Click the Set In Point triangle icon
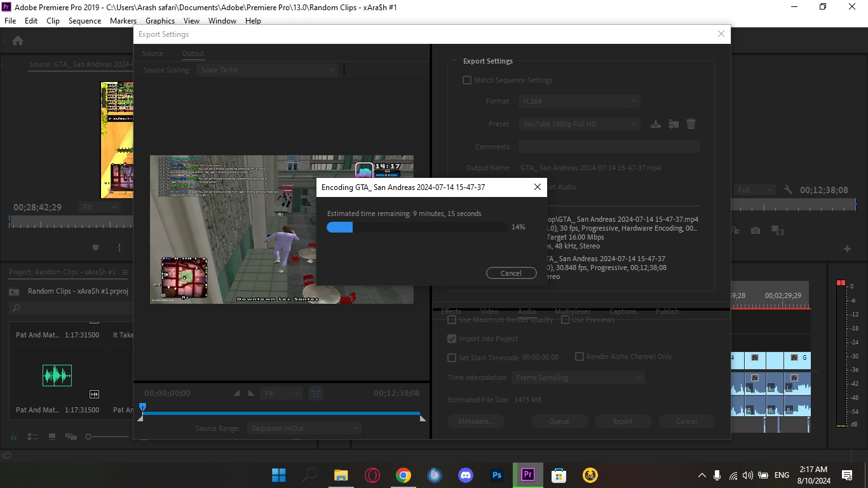Screen dimensions: 868x488 [237, 393]
